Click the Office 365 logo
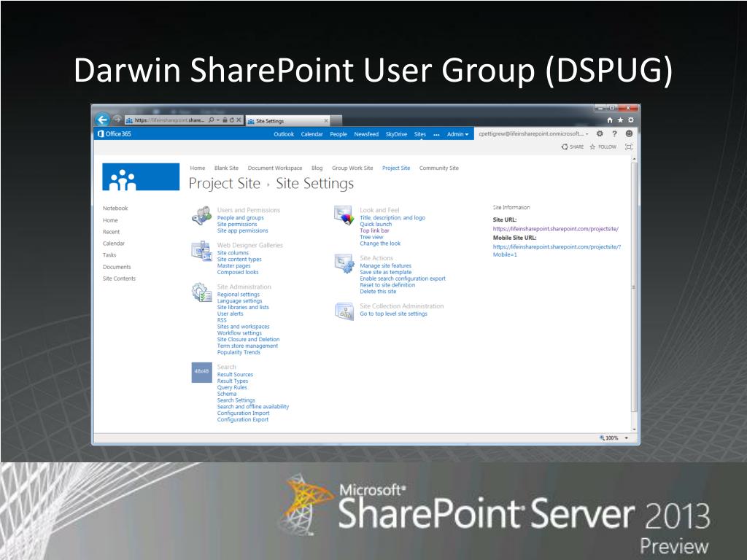The height and width of the screenshot is (560, 747). pos(115,134)
